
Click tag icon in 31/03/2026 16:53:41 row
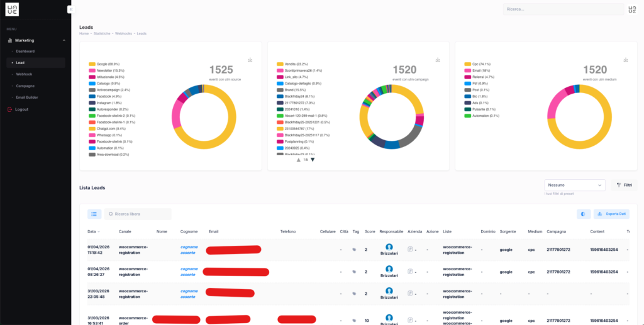[354, 321]
